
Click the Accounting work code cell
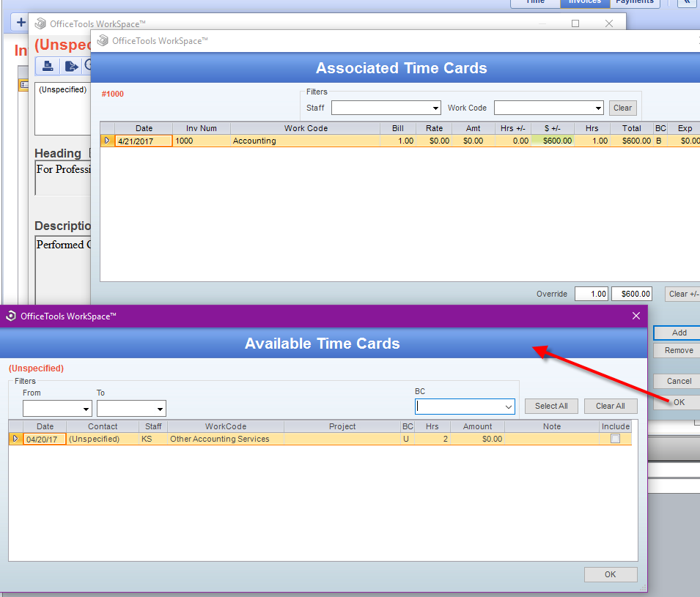pyautogui.click(x=306, y=141)
